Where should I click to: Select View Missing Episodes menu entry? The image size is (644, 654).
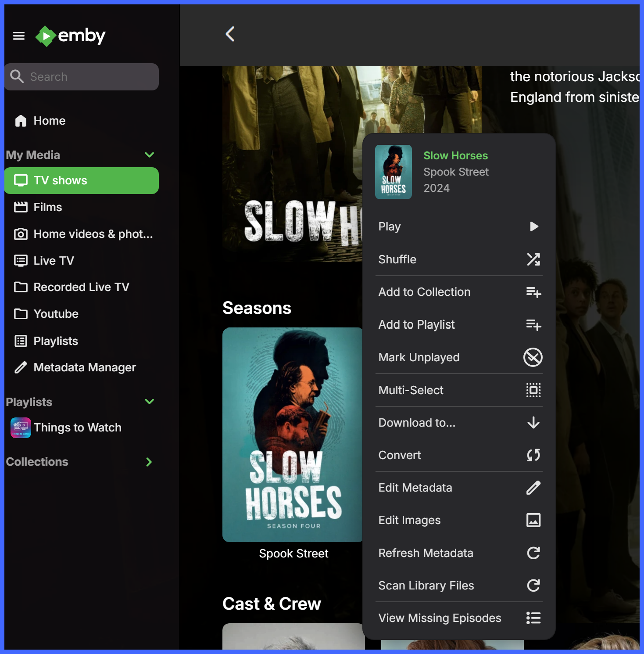459,618
